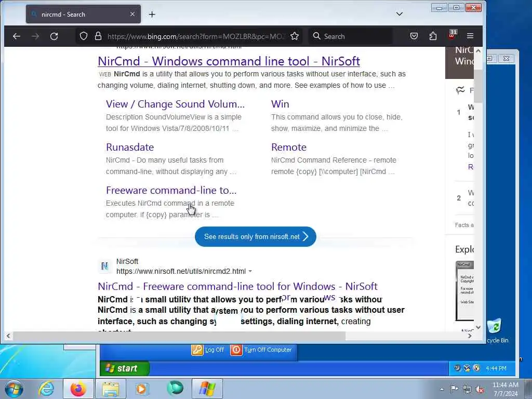Click the padlock site security icon
Image resolution: width=532 pixels, height=399 pixels.
point(98,36)
